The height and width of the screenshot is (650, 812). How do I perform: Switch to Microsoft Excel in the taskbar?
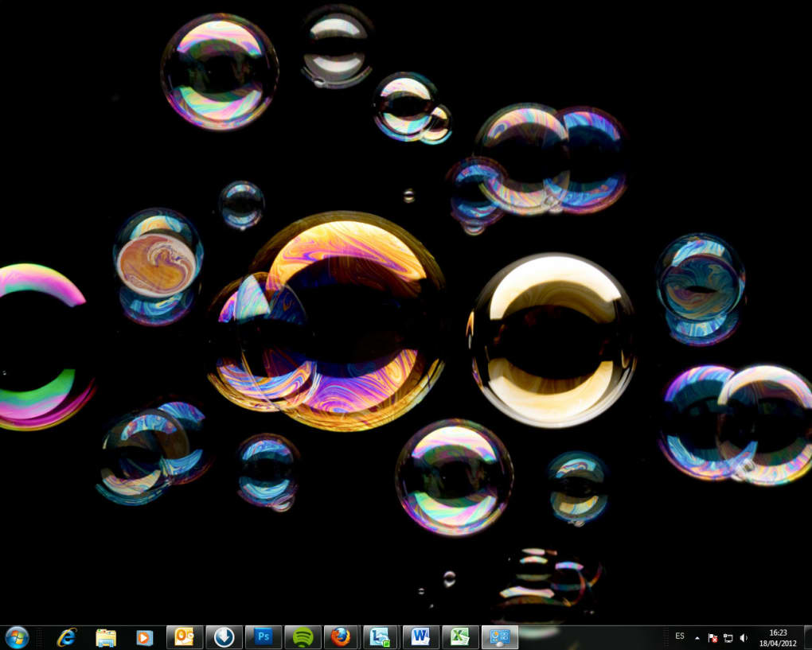click(460, 637)
